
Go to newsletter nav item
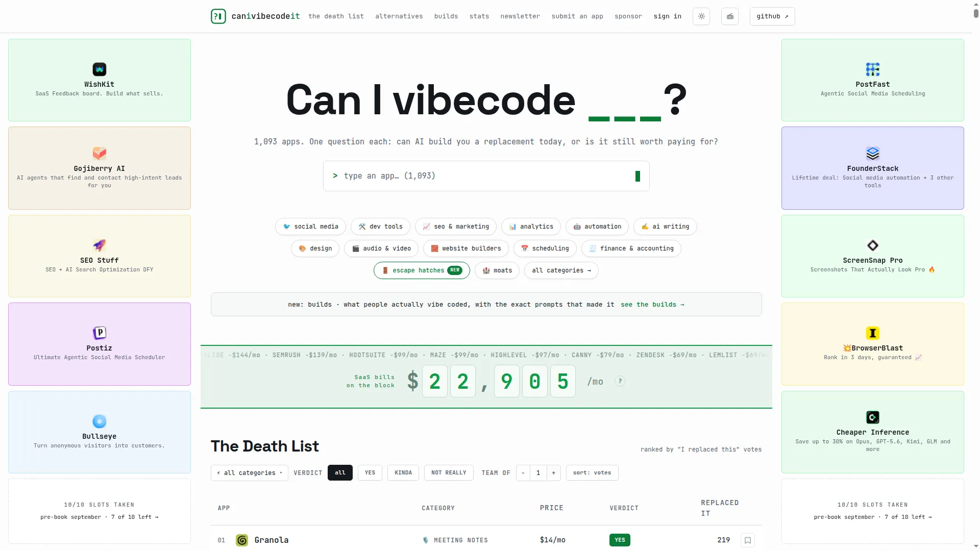tap(520, 16)
